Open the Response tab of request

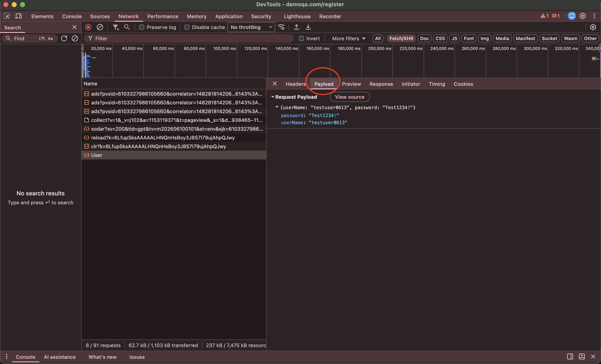click(381, 84)
